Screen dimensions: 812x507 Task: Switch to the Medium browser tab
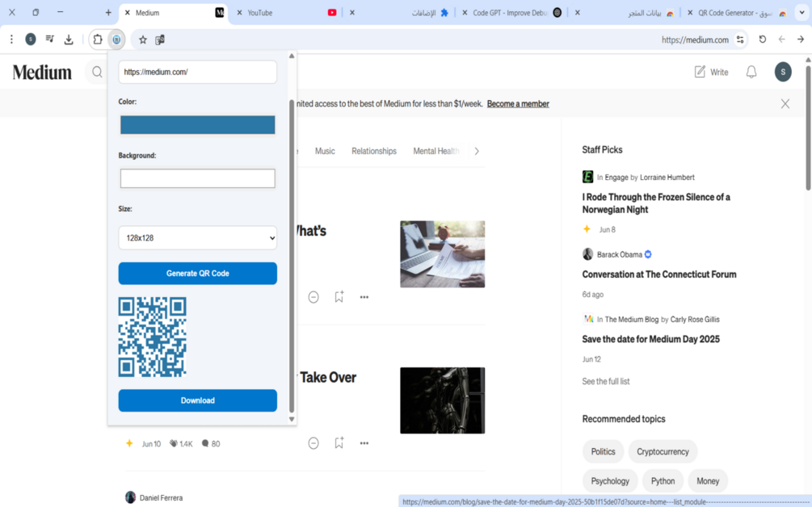click(174, 12)
